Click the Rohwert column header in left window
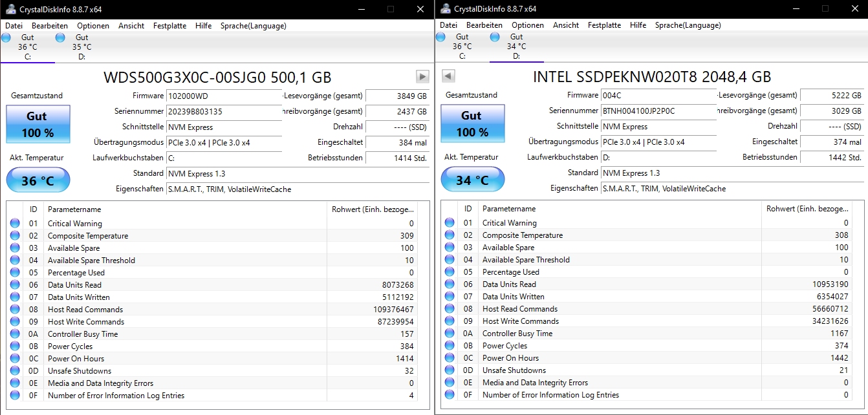 (x=371, y=209)
